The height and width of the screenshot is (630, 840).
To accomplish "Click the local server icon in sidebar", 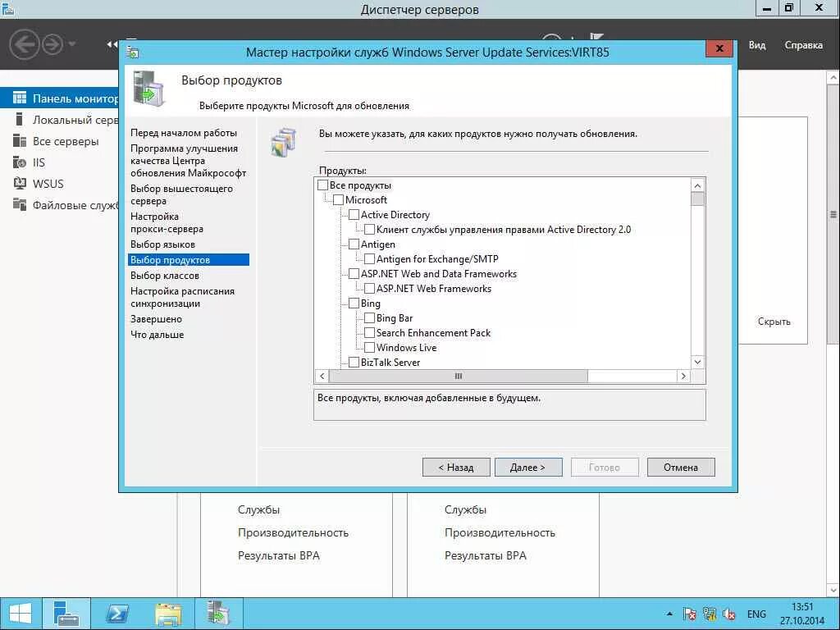I will [20, 120].
